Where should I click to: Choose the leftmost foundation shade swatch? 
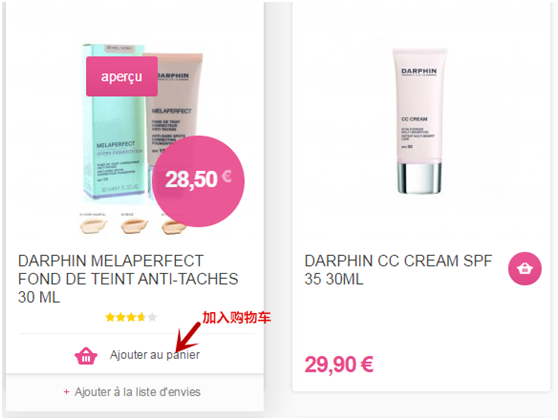pos(93,226)
